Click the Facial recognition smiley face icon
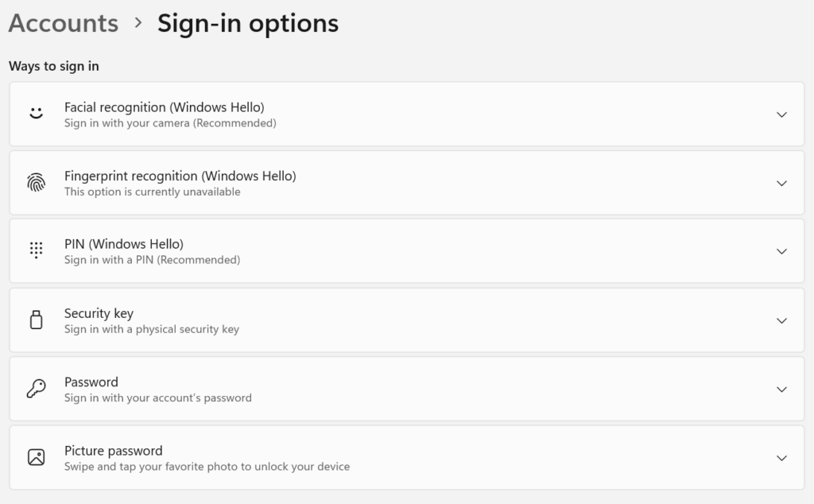 (x=36, y=114)
